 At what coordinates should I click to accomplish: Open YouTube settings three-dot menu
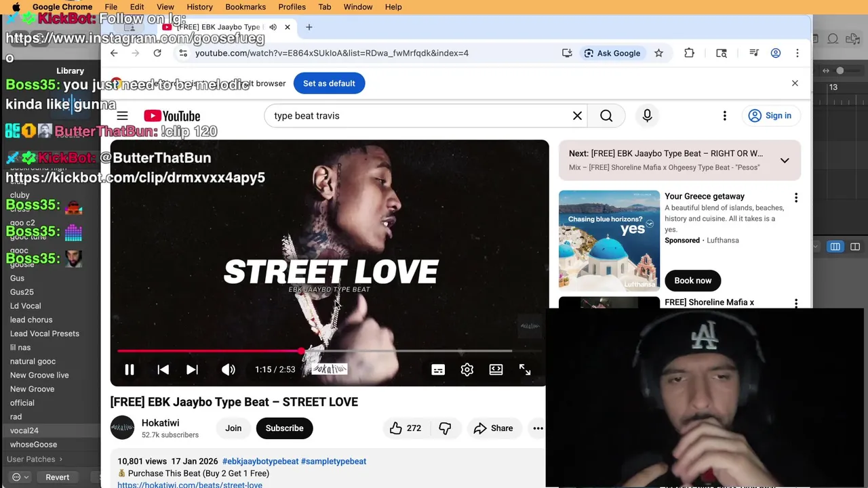point(724,116)
